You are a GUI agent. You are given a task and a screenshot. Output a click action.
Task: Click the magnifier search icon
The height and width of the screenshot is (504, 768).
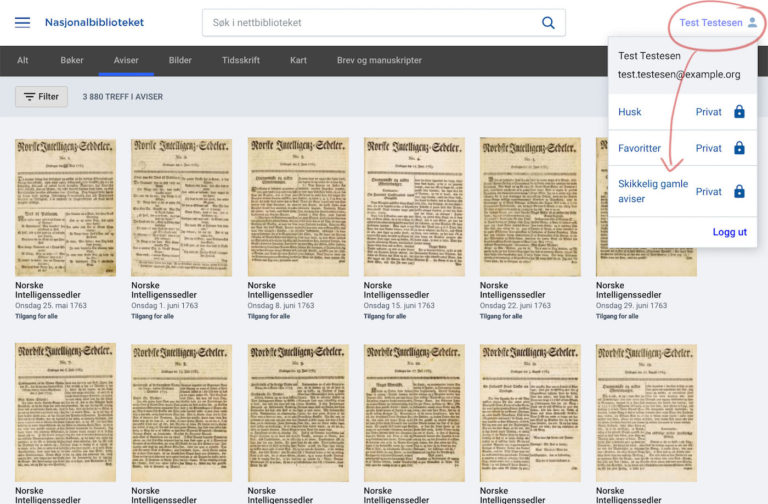pyautogui.click(x=548, y=23)
